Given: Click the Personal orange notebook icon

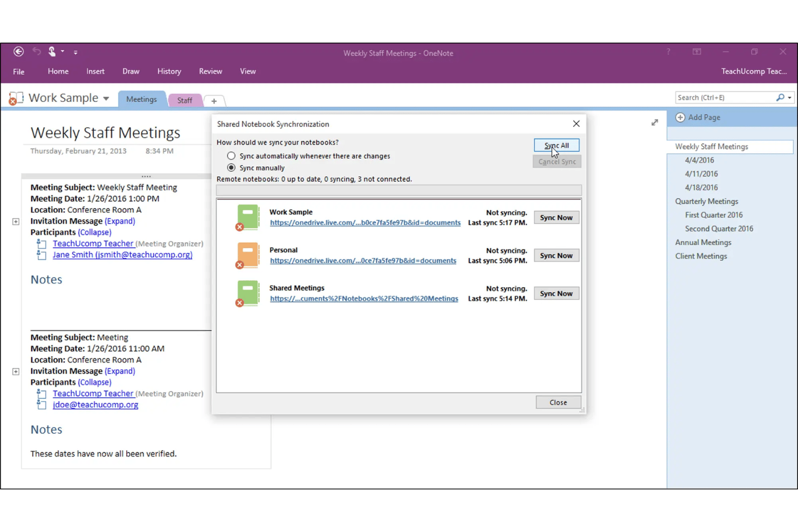Looking at the screenshot, I should coord(247,255).
